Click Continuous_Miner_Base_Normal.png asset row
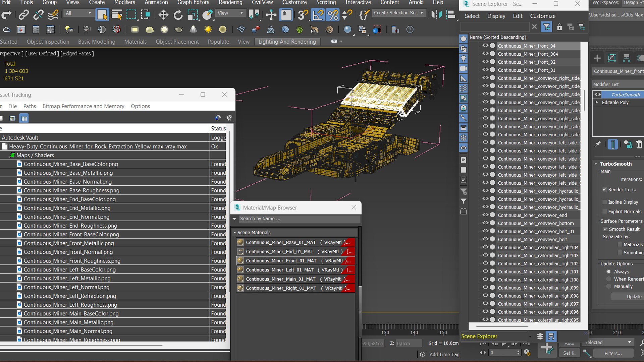Screen dimensions: 644x362 coord(104,181)
